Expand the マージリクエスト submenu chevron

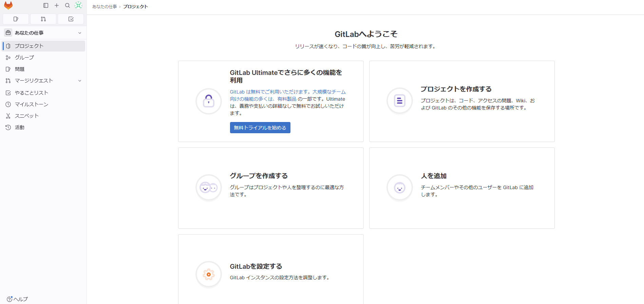tap(80, 81)
